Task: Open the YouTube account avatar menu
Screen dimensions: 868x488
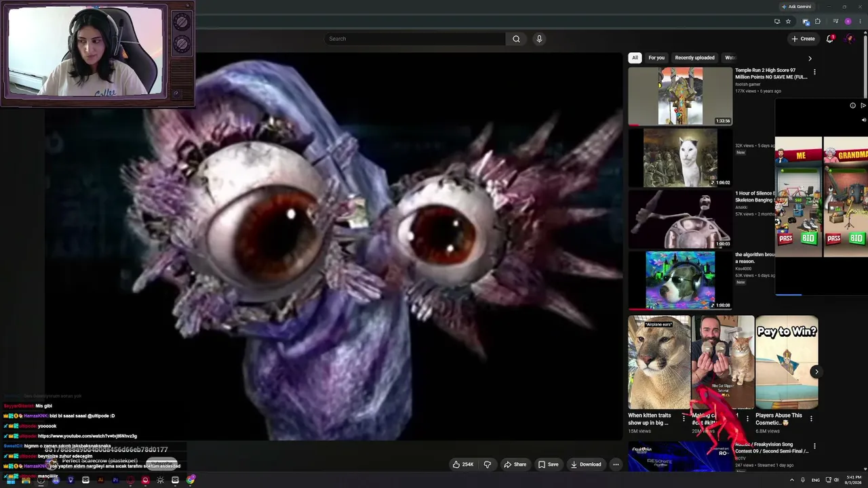Action: [x=849, y=39]
